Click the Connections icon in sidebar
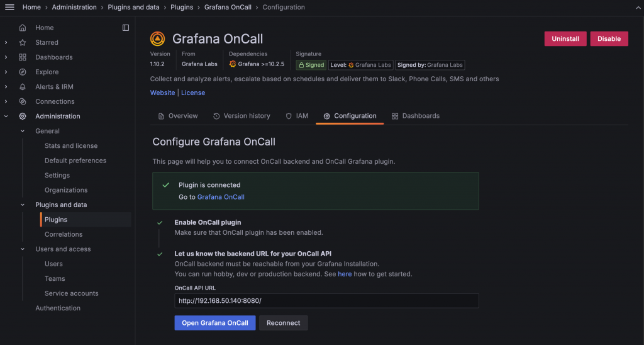644x345 pixels. tap(23, 101)
